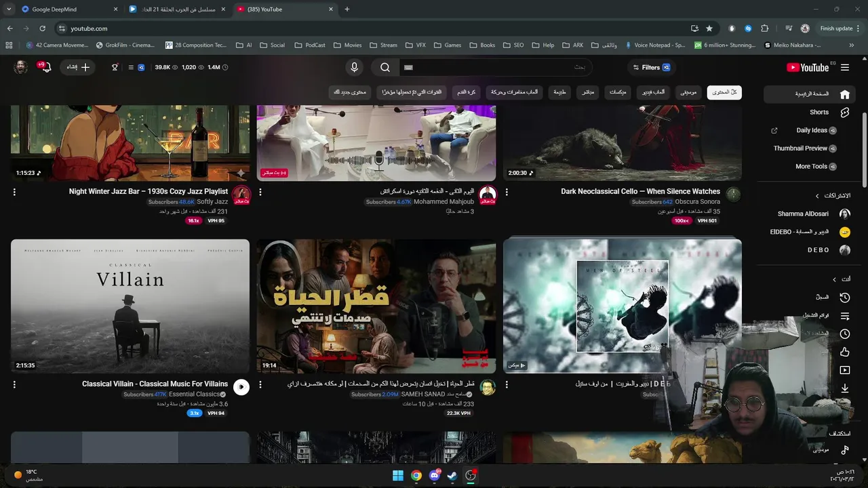Click the 39.8K views stat
868x488 pixels.
[166, 67]
